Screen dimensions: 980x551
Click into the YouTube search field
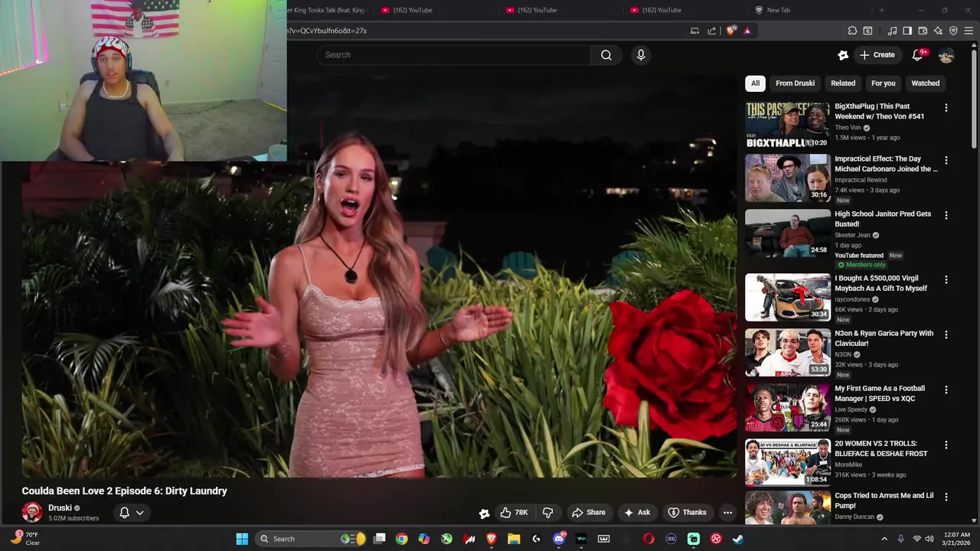[x=453, y=55]
